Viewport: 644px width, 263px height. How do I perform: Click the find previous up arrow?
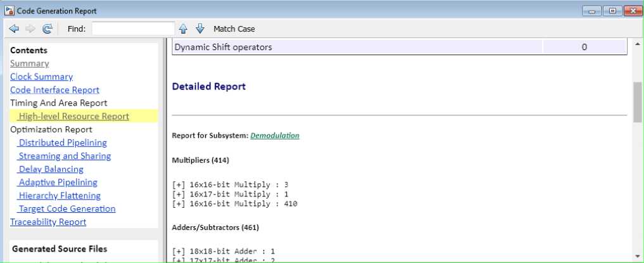pyautogui.click(x=184, y=29)
